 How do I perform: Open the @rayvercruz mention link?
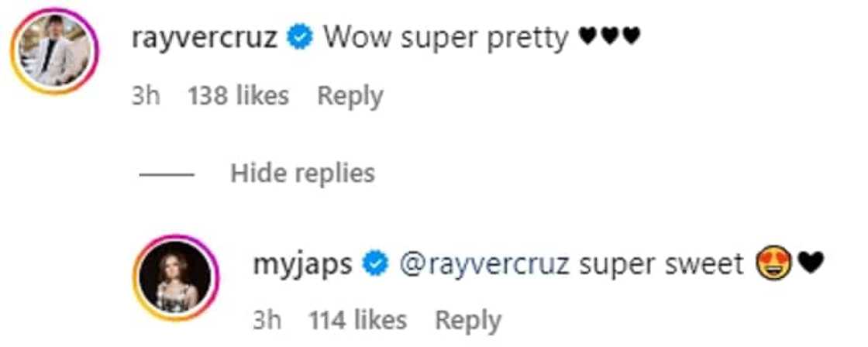[x=485, y=264]
